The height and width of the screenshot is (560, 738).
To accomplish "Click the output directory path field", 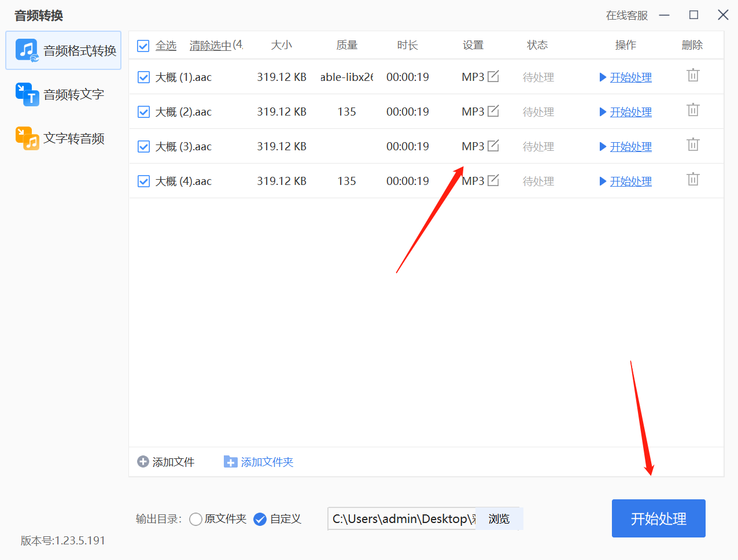I will [x=401, y=519].
